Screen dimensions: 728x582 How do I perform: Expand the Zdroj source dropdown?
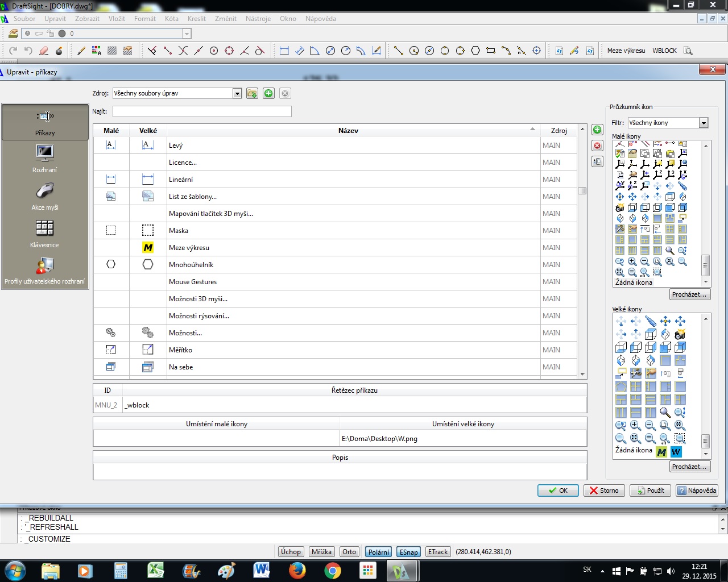point(237,93)
